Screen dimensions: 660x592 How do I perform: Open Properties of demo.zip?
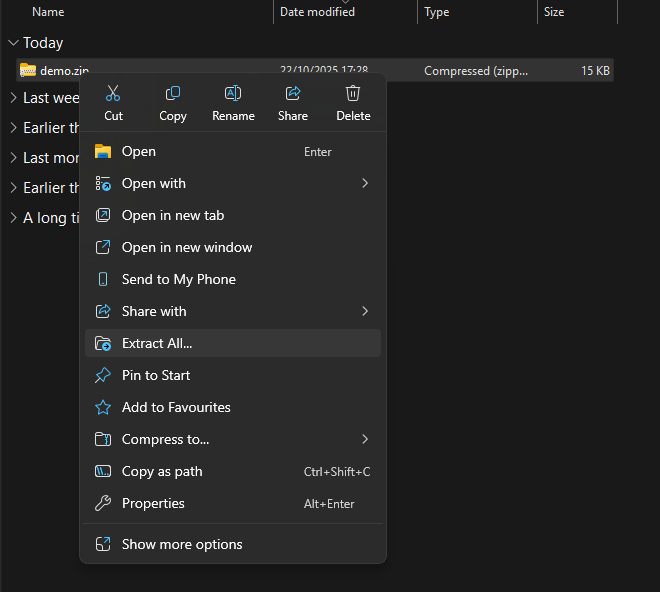[x=153, y=503]
